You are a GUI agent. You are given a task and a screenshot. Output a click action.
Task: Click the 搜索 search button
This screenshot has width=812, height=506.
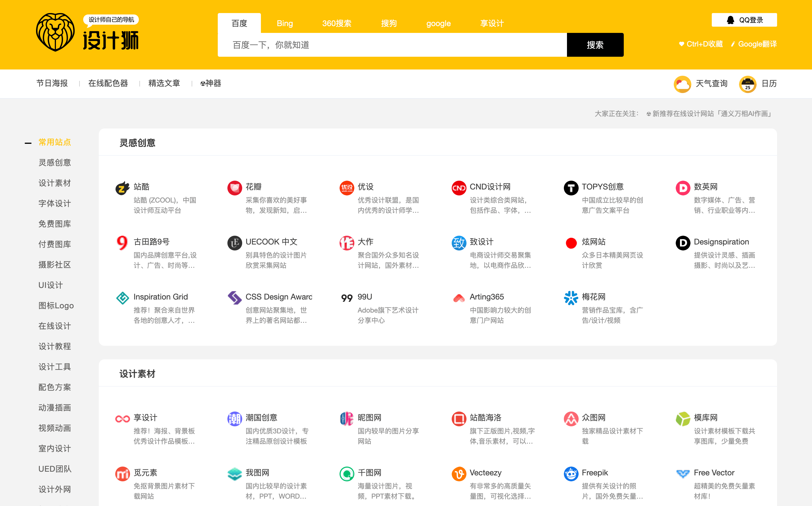point(595,45)
